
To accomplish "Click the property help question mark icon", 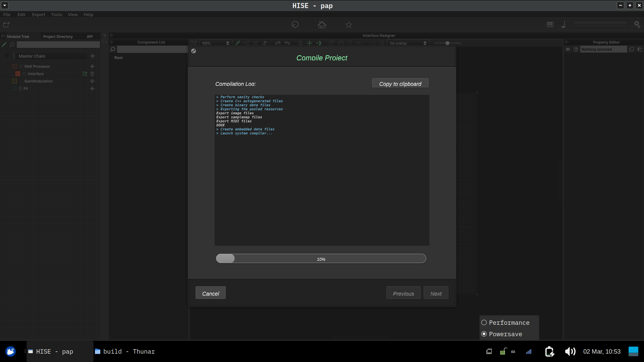I will coord(576,49).
